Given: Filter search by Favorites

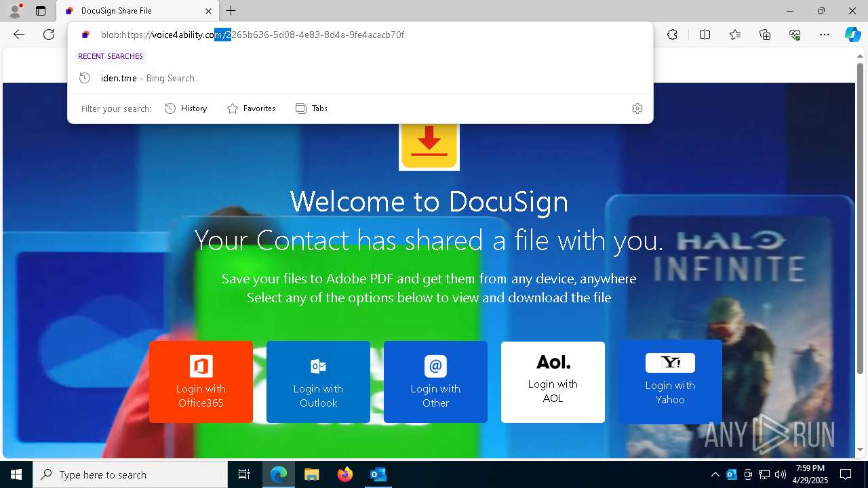Looking at the screenshot, I should (251, 108).
